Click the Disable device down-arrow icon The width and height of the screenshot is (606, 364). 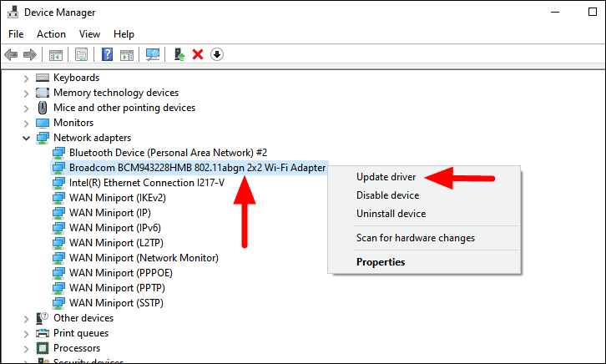click(217, 54)
